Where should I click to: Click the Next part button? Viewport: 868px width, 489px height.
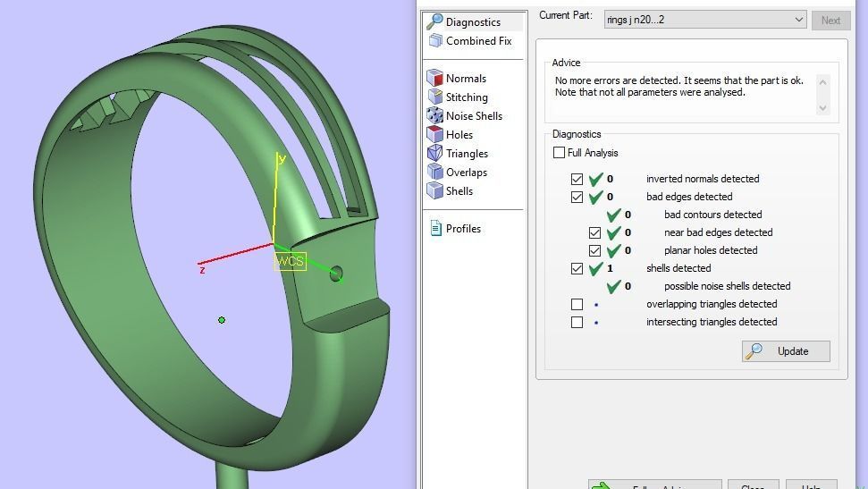(x=831, y=21)
